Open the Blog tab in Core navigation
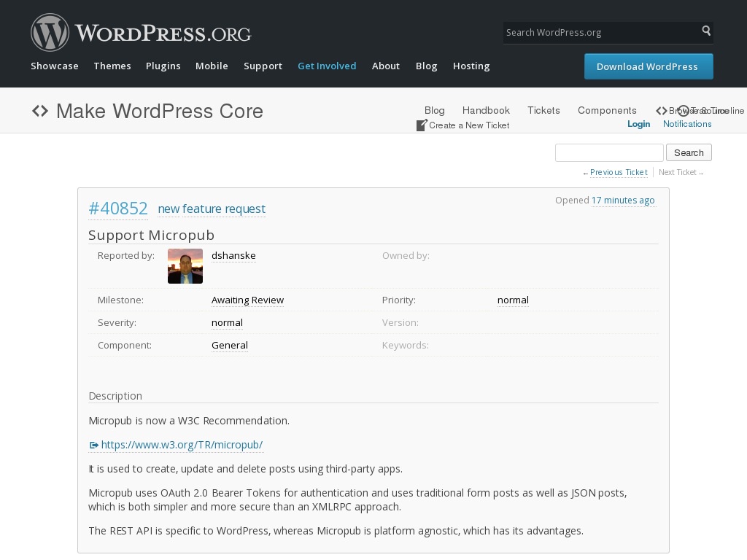 pos(435,111)
